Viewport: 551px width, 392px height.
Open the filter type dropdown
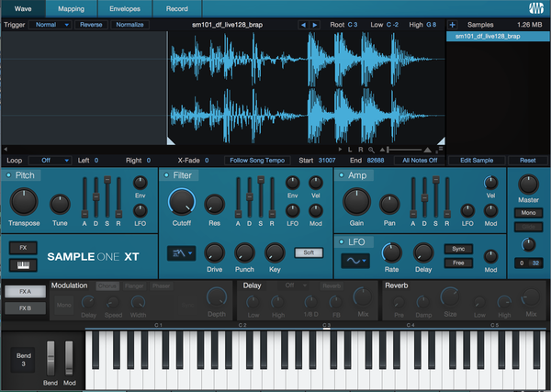pos(181,252)
